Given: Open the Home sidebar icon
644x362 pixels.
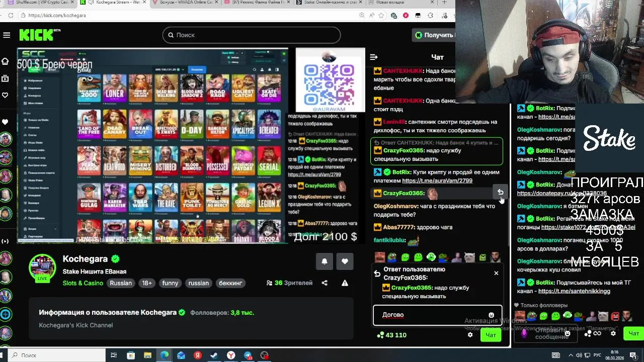Looking at the screenshot, I should tap(5, 61).
